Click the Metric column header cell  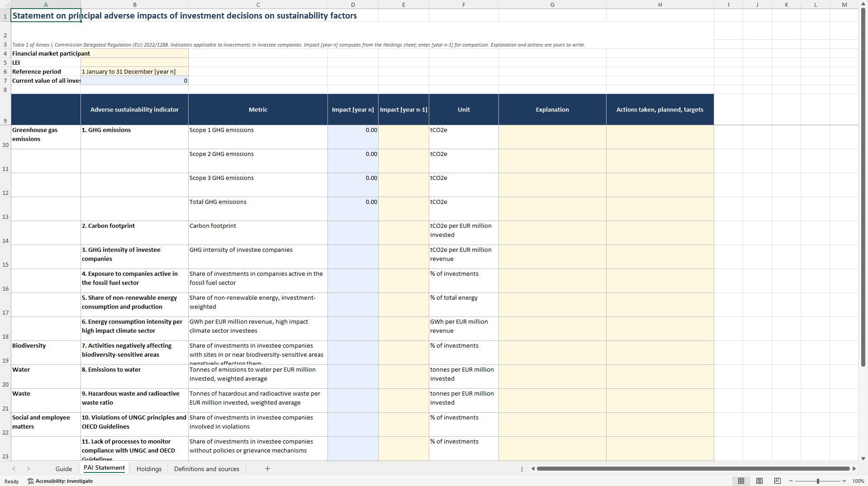pyautogui.click(x=258, y=109)
